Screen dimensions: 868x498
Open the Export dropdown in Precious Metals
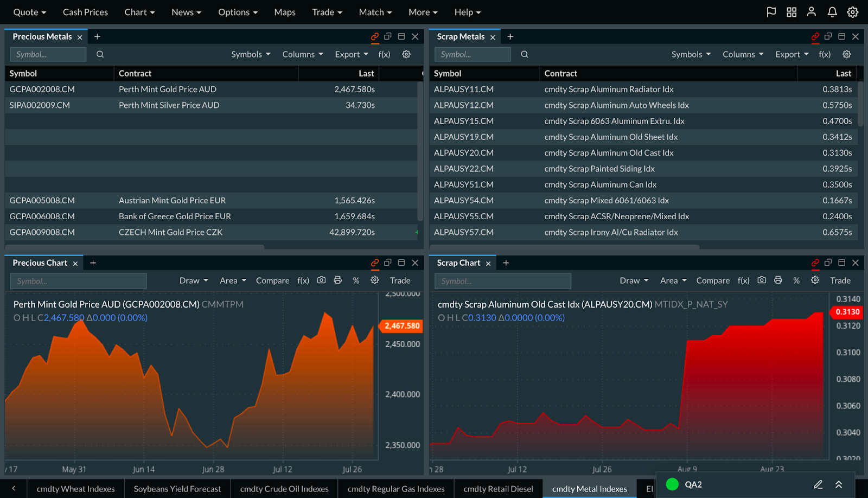pyautogui.click(x=352, y=54)
